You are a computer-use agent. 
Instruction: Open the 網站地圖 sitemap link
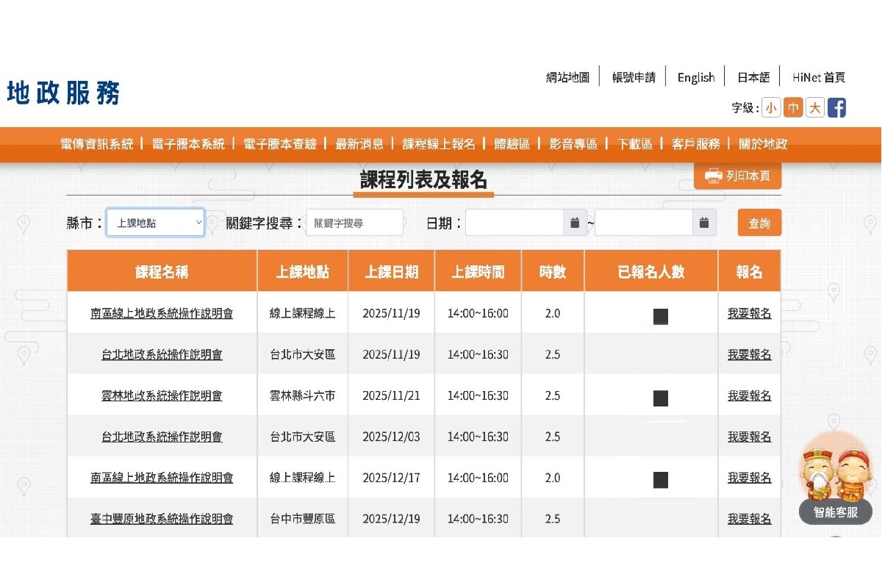point(567,77)
